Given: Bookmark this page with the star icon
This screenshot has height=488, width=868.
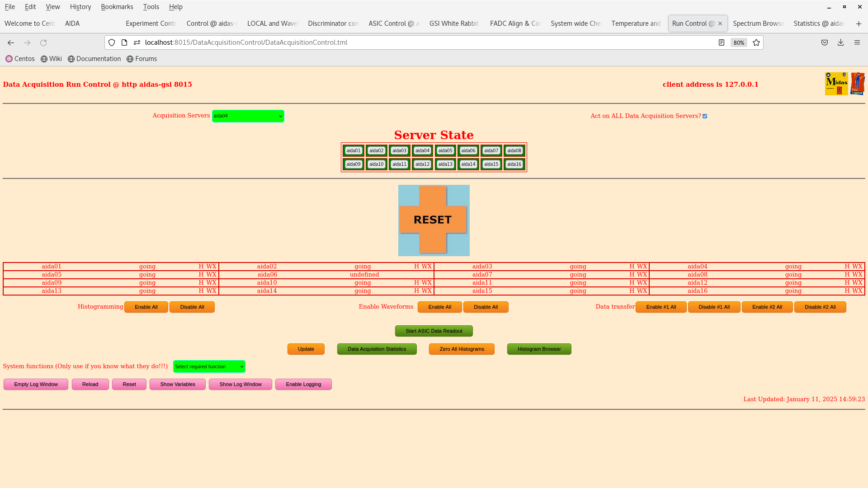Looking at the screenshot, I should click(756, 42).
